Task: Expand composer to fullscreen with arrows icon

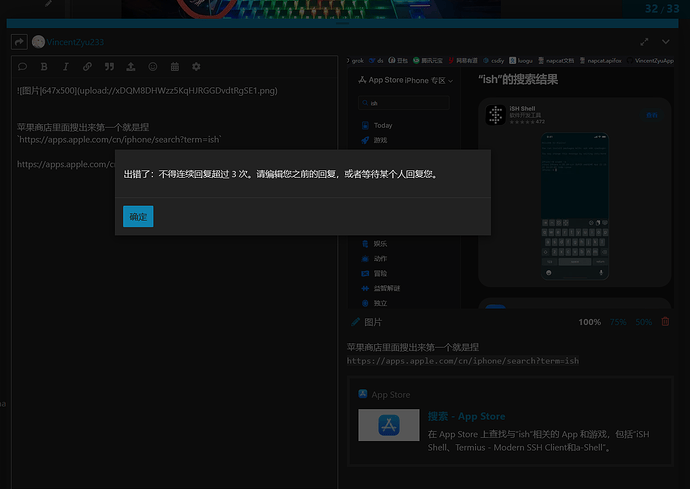Action: click(x=644, y=42)
